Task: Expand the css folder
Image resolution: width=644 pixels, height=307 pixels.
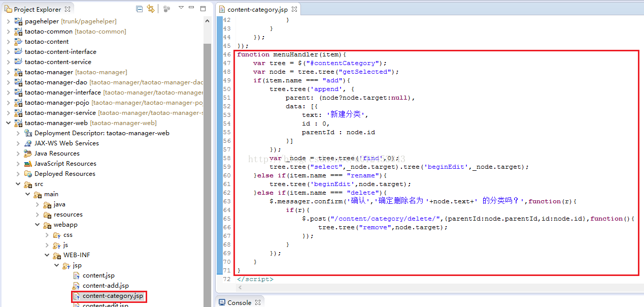Action: [x=47, y=235]
